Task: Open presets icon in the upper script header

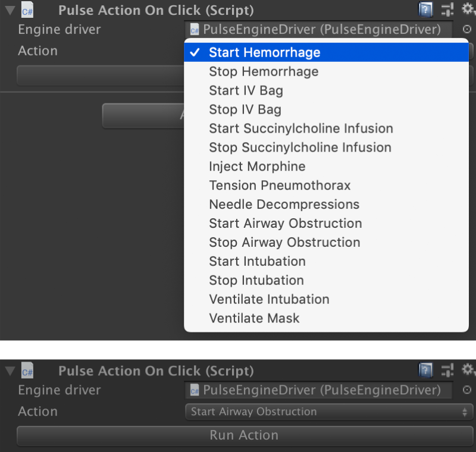Action: (447, 10)
